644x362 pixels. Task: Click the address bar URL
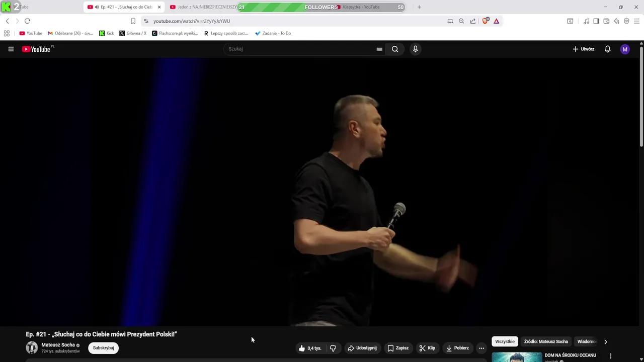(x=192, y=21)
